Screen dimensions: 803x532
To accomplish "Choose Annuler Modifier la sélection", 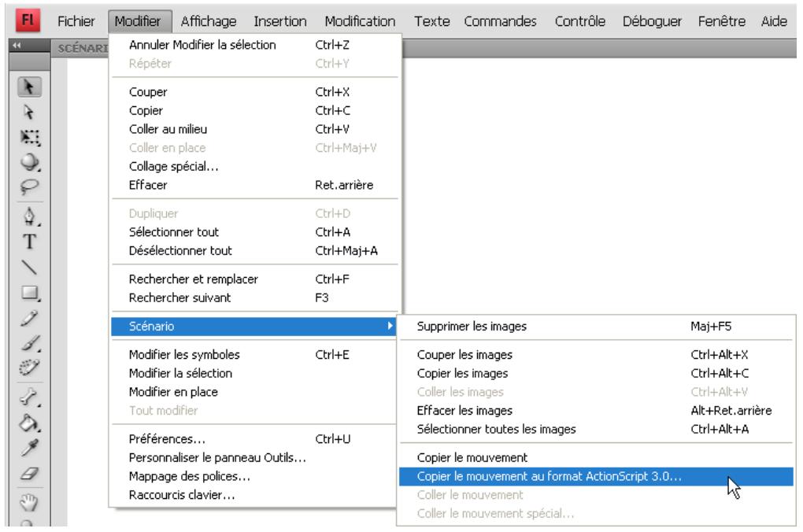I will [x=254, y=45].
